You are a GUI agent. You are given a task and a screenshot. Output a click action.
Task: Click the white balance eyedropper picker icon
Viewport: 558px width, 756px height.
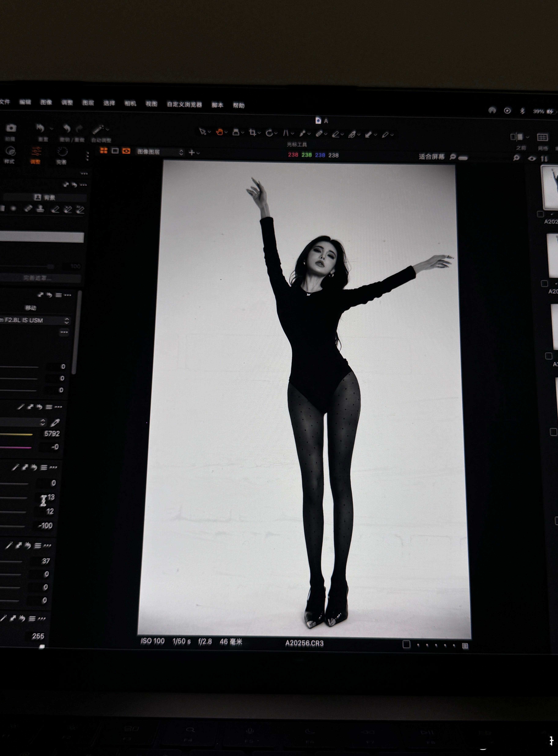[55, 422]
